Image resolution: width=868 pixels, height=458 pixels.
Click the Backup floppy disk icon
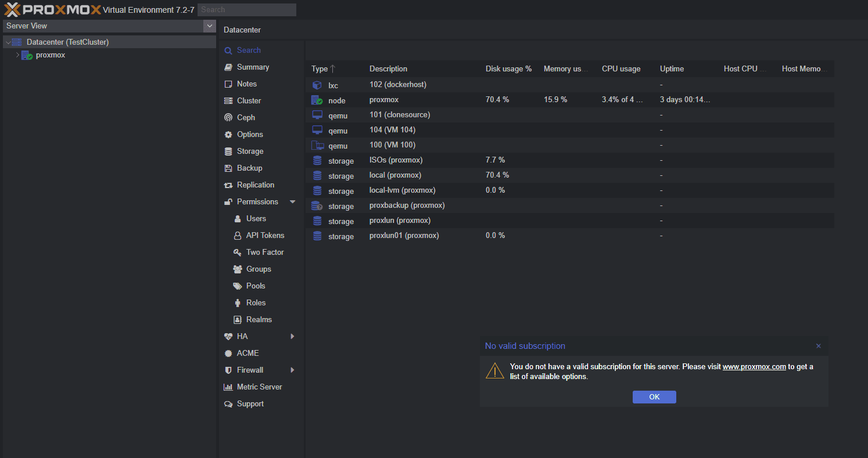point(228,168)
